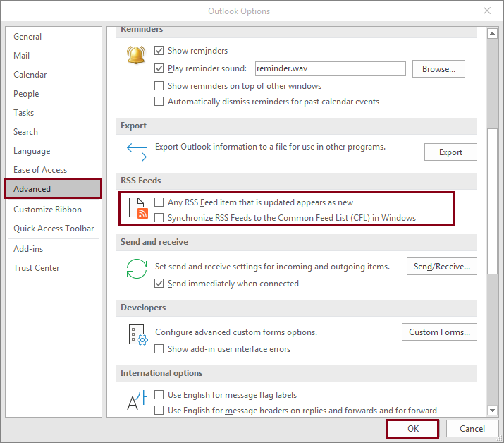The height and width of the screenshot is (443, 504).
Task: Open Trust Center category
Action: pos(54,268)
